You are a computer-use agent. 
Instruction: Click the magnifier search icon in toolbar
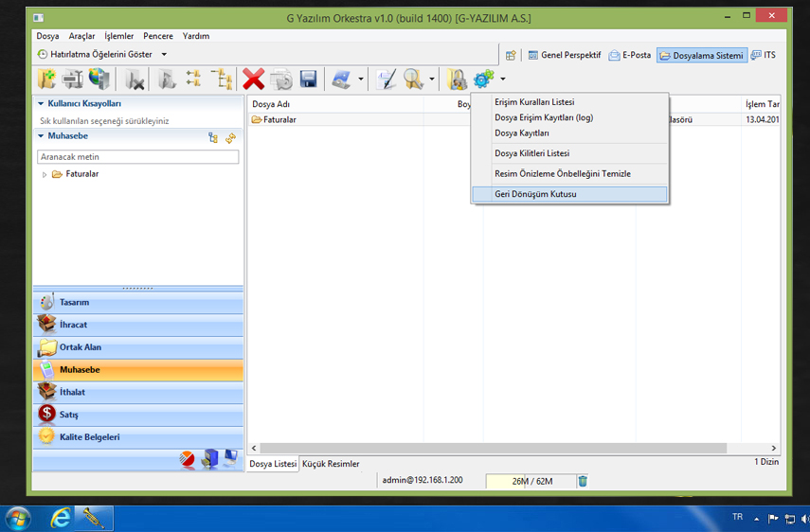click(x=413, y=80)
